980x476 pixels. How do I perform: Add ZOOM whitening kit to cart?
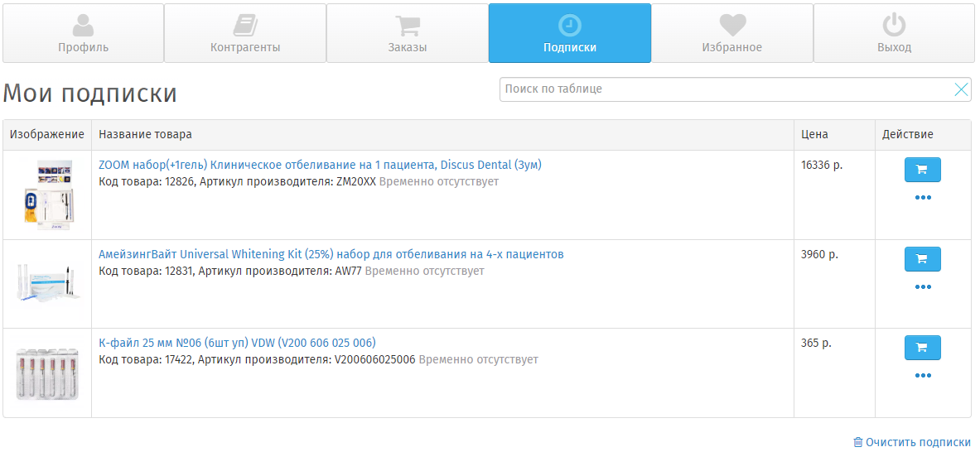[922, 170]
